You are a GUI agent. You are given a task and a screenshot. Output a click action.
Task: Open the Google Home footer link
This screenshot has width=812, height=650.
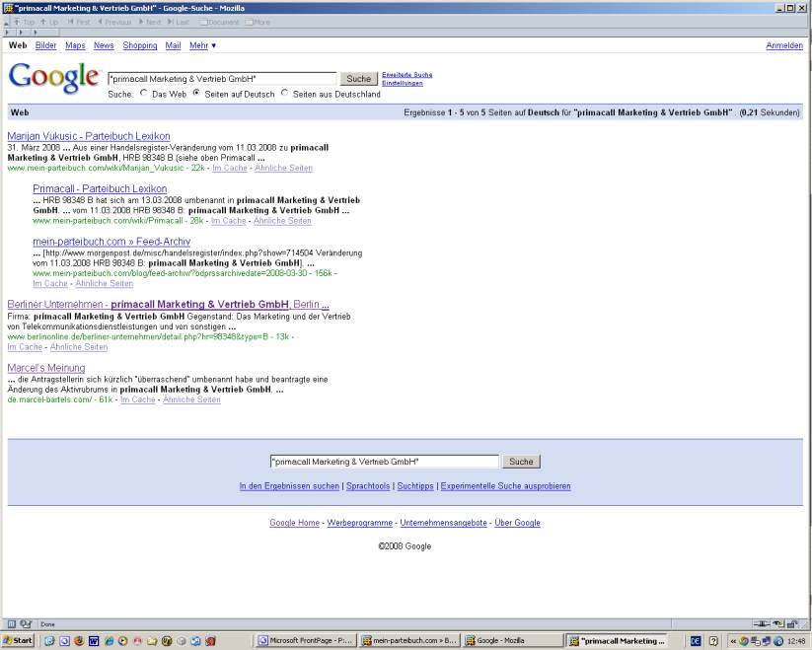point(294,523)
